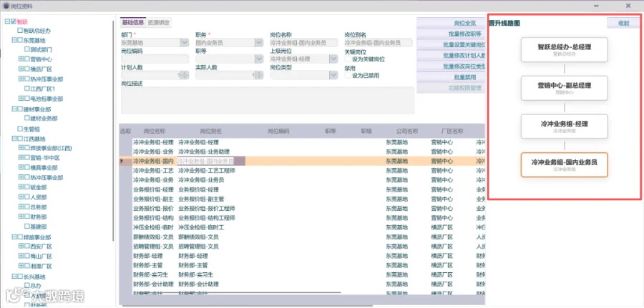The image size is (644, 308).
Task: Switch to the 资源绑定 tab
Action: (x=159, y=23)
